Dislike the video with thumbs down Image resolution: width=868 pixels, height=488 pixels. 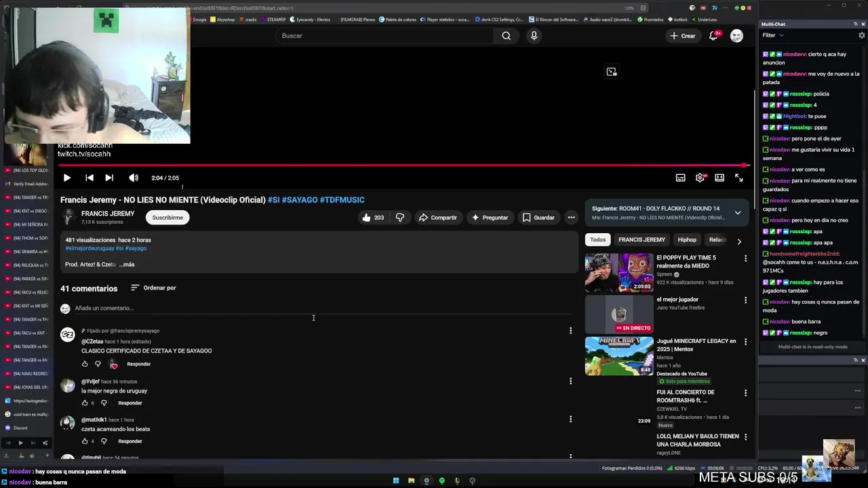[x=400, y=218]
